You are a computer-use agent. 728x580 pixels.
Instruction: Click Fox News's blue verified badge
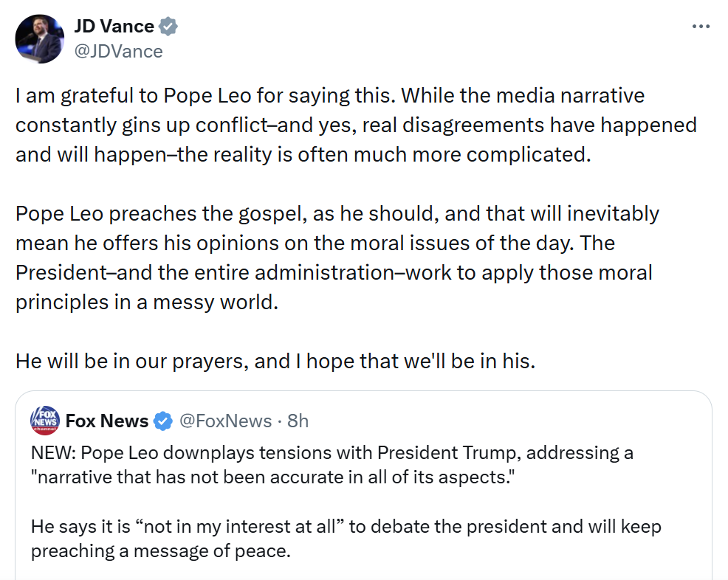click(163, 421)
